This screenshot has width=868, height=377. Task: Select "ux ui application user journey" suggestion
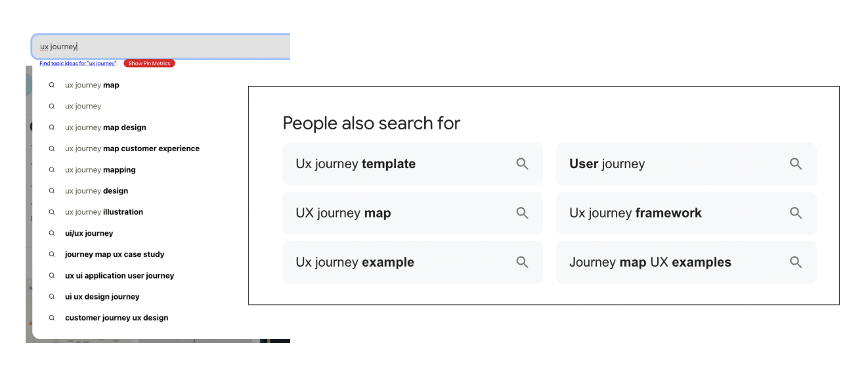pos(119,276)
